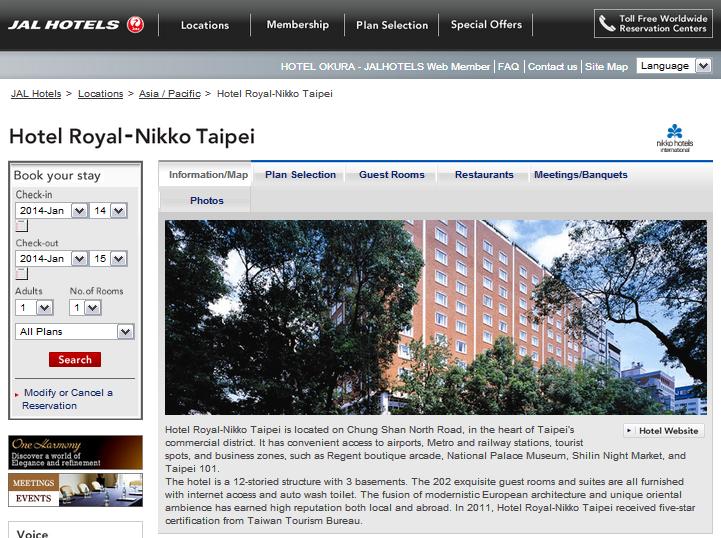Open Modify or Cancel a Reservation link
This screenshot has height=538, width=721.
point(68,399)
